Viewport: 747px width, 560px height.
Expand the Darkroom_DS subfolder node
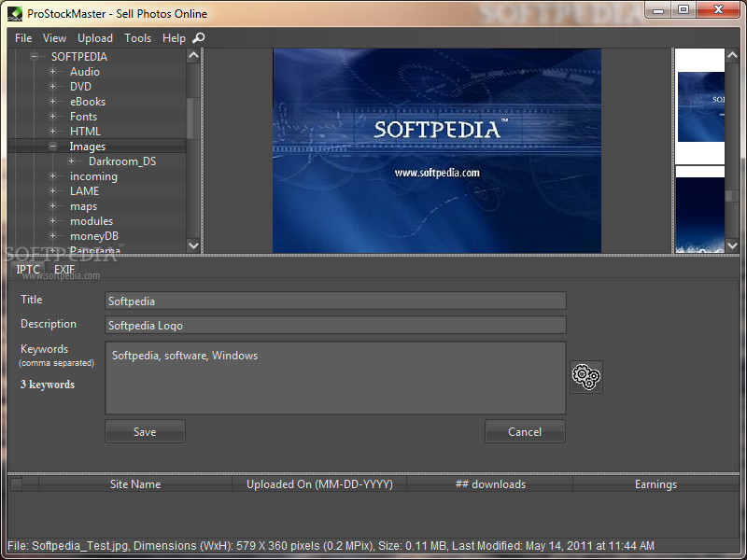[x=72, y=161]
